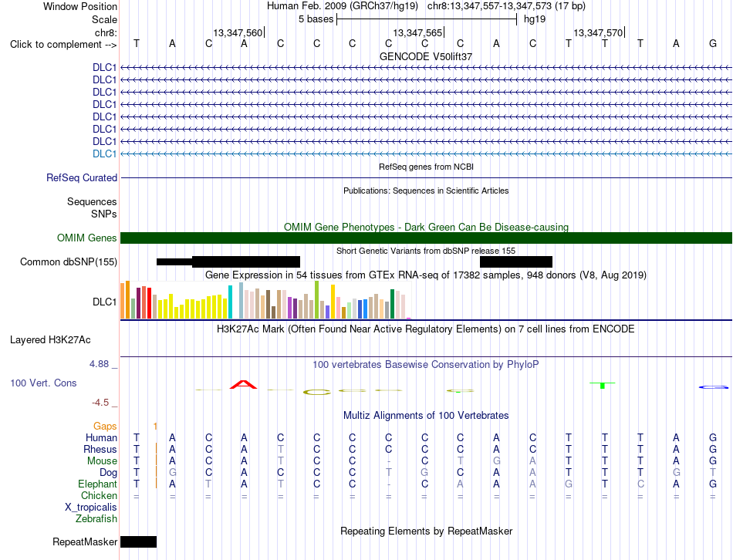Screen dimensions: 733x560
Task: Select the Human species row label
Action: (101, 437)
